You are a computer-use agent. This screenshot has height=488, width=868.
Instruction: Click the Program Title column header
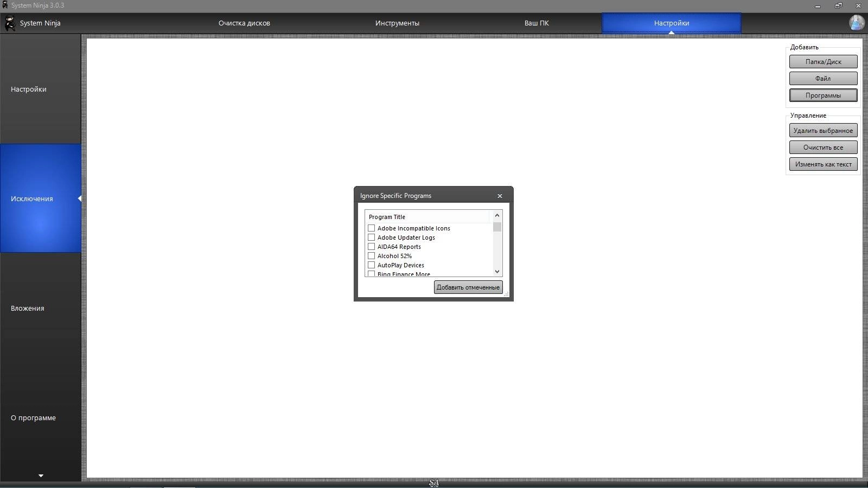[x=427, y=217]
